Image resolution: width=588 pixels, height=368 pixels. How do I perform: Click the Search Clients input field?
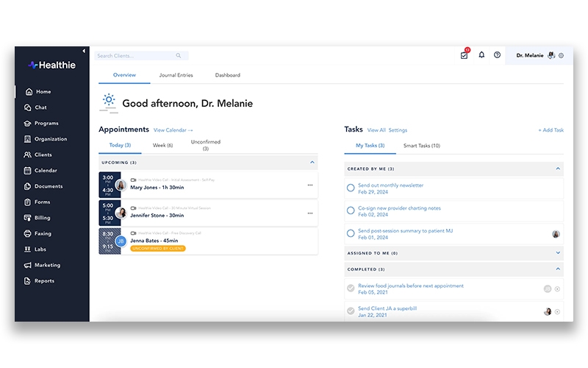click(136, 56)
